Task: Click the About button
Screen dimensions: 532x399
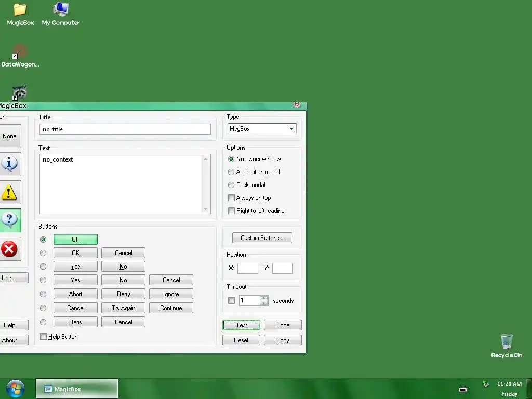Action: 14,340
